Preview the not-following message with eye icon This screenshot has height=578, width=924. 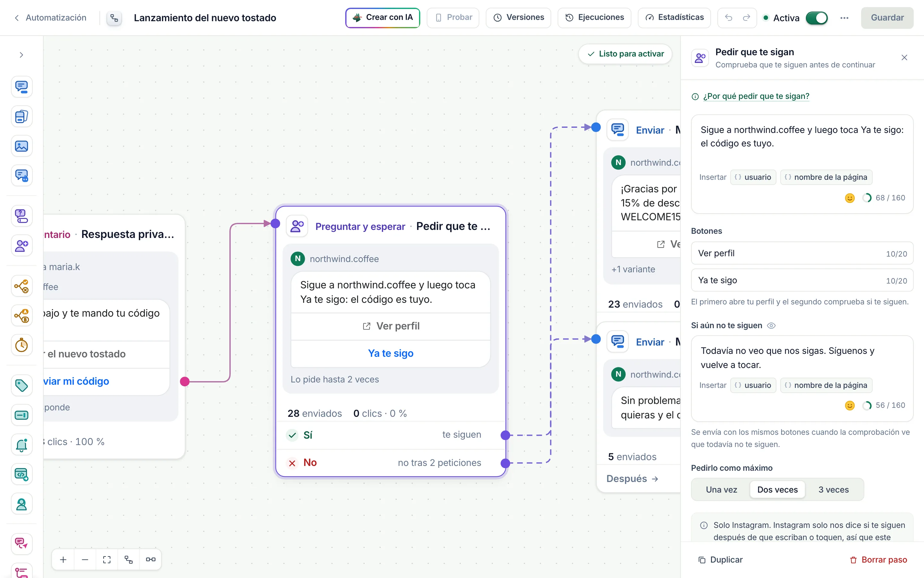771,326
